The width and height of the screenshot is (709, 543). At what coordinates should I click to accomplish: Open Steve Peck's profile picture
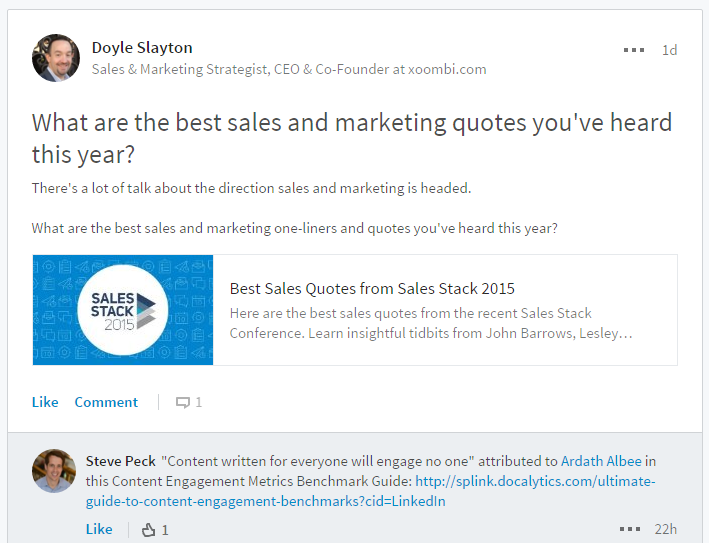point(54,471)
